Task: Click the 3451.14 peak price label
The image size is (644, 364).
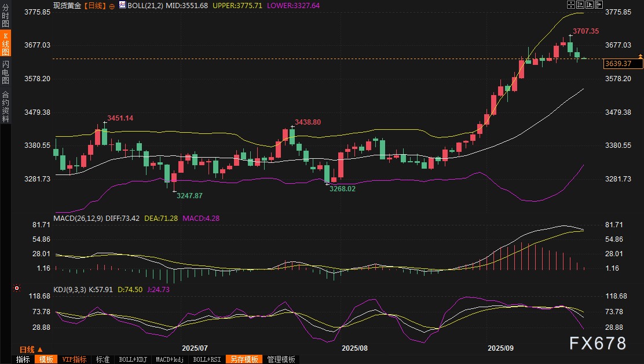Action: (x=120, y=118)
